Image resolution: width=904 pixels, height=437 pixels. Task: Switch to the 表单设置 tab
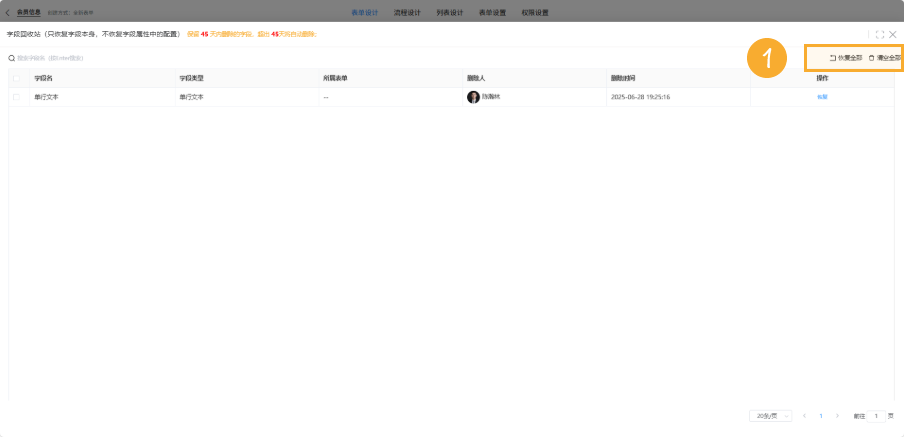tap(492, 13)
